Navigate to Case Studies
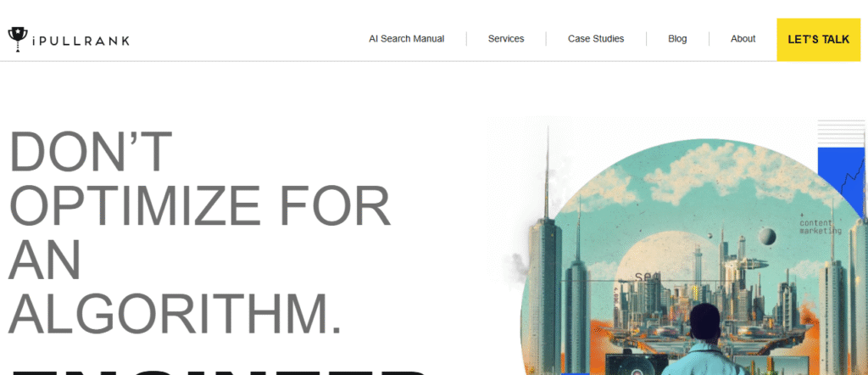 coord(596,39)
